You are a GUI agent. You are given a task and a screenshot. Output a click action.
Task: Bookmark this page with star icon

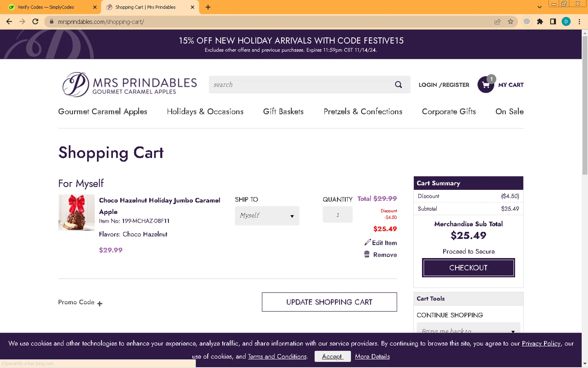(510, 22)
